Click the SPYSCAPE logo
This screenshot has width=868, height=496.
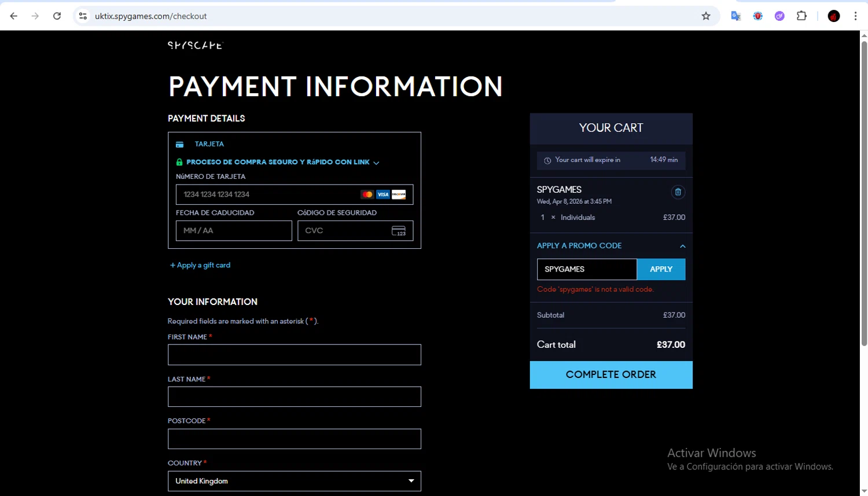click(x=195, y=45)
